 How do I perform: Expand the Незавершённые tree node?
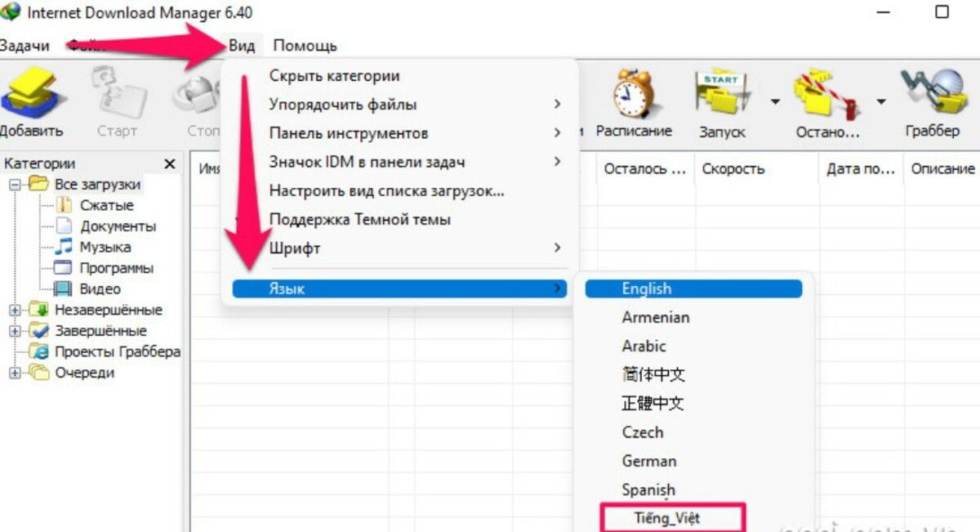tap(14, 311)
